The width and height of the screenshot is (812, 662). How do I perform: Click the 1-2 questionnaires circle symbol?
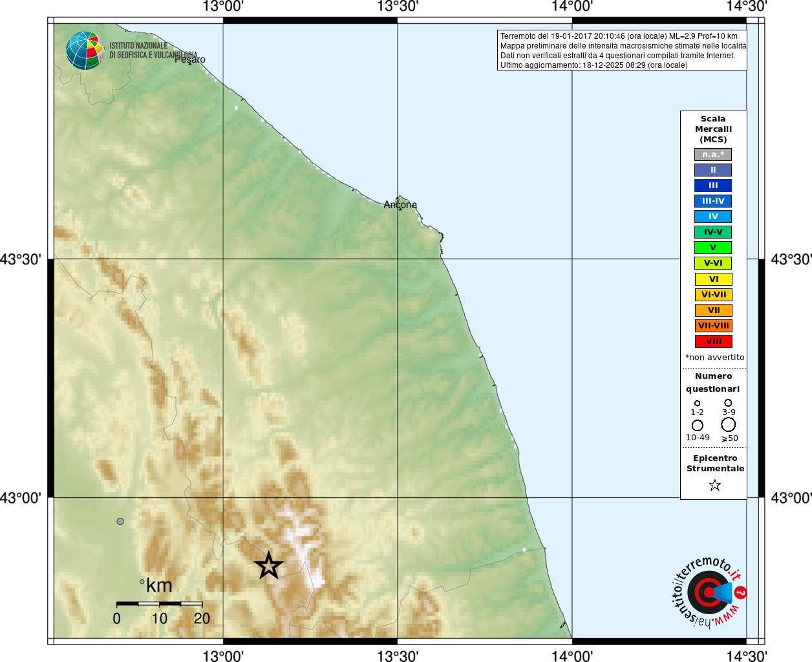[x=697, y=403]
